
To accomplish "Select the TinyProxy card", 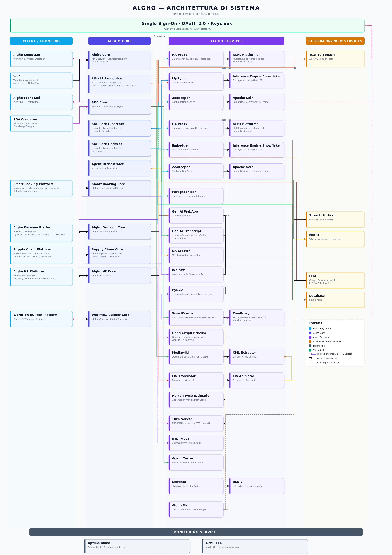I will pos(257,318).
